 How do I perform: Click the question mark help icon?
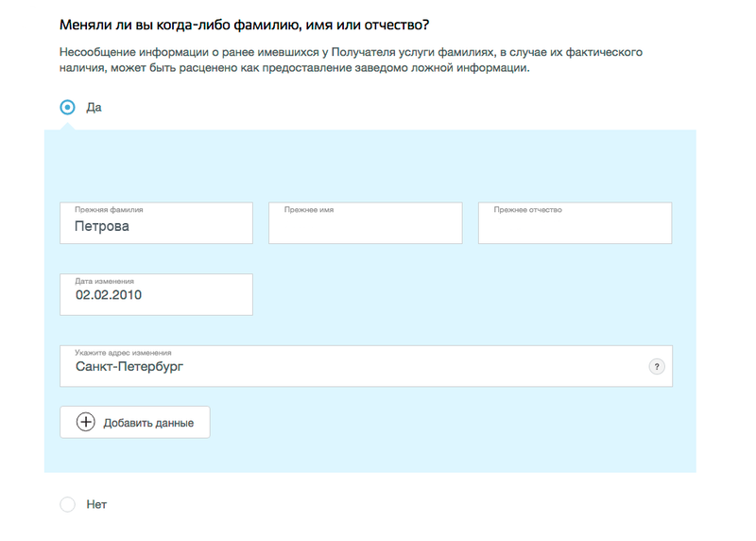point(656,366)
